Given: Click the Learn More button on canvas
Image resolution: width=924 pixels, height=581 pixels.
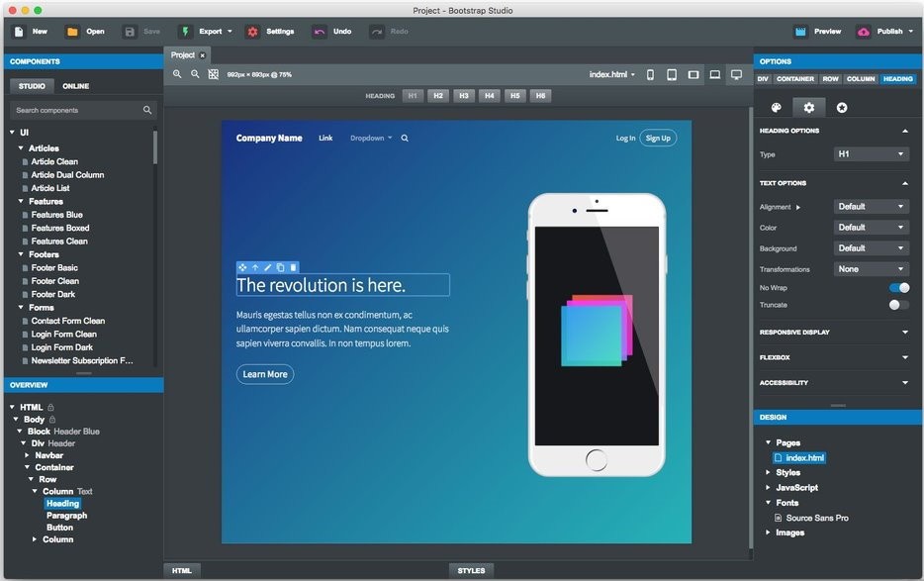Looking at the screenshot, I should [x=265, y=374].
